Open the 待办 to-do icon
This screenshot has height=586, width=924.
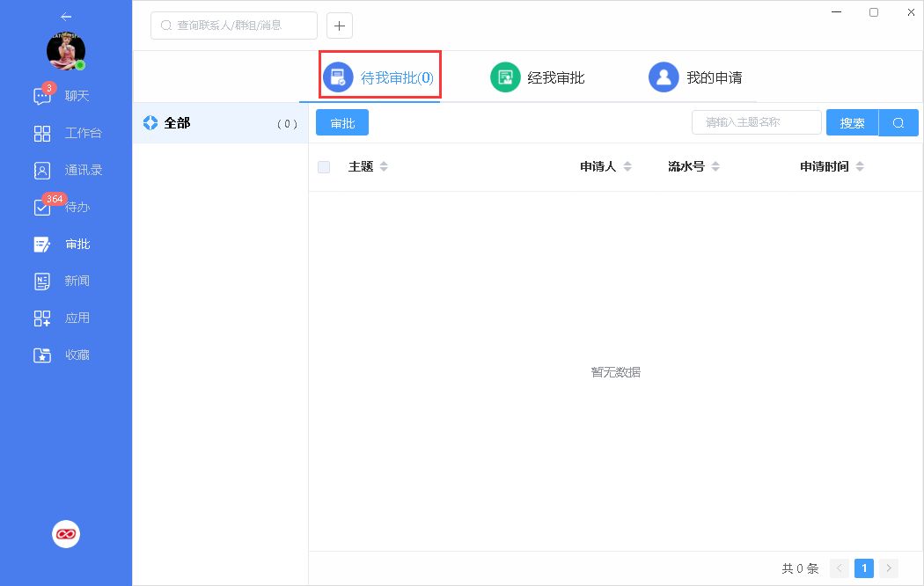pos(42,208)
